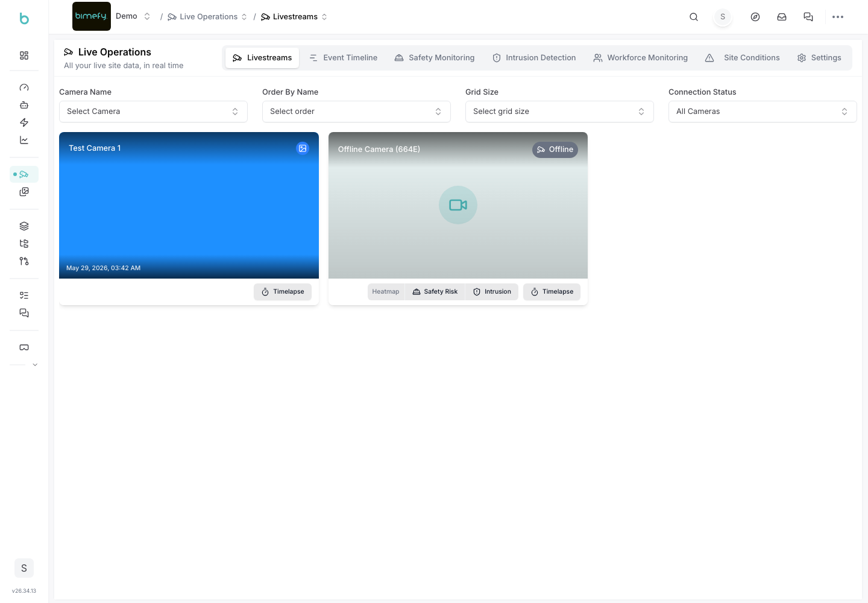Click Timelapse button under Offline Camera
Image resolution: width=868 pixels, height=603 pixels.
(552, 292)
